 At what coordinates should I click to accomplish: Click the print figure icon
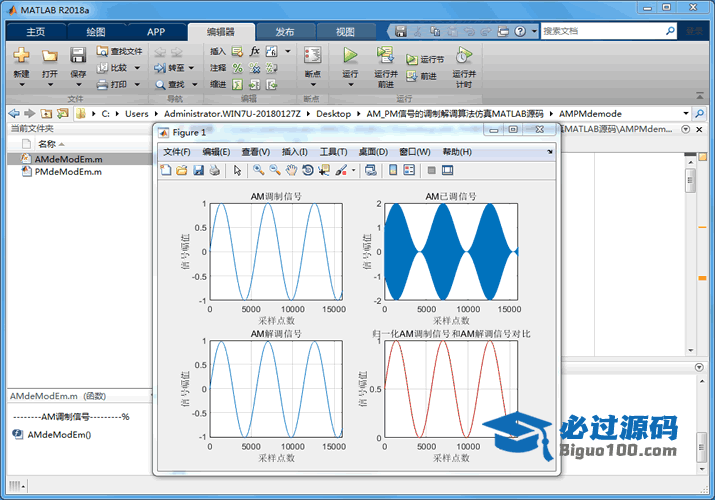click(215, 170)
